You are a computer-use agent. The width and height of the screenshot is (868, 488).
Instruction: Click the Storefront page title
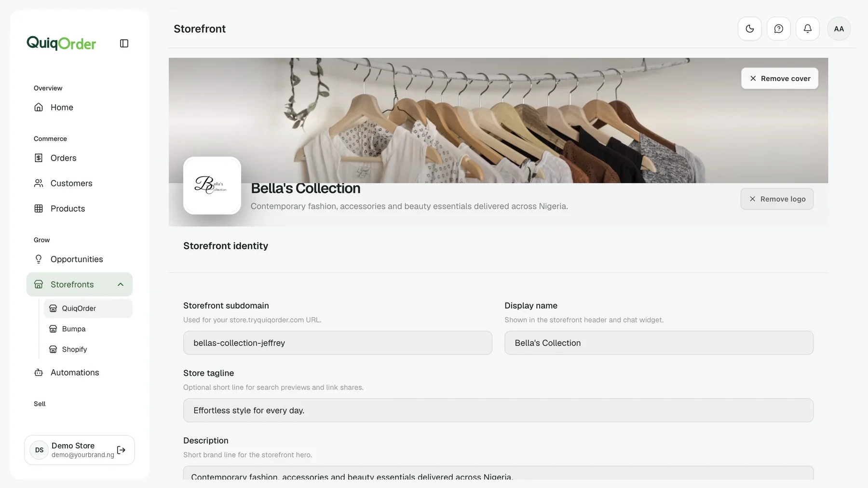pos(200,29)
